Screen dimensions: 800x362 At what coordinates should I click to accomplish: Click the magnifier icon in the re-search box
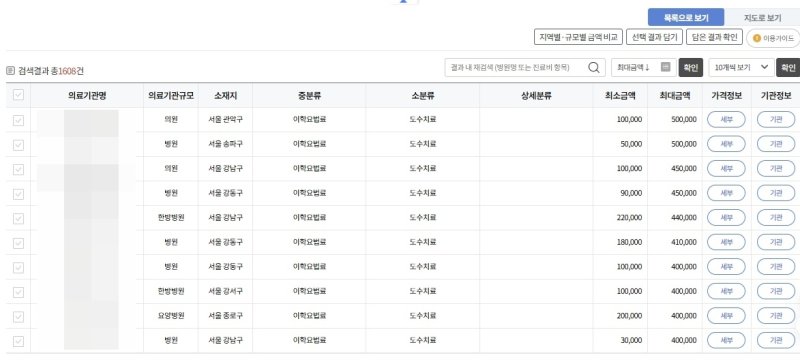(593, 67)
